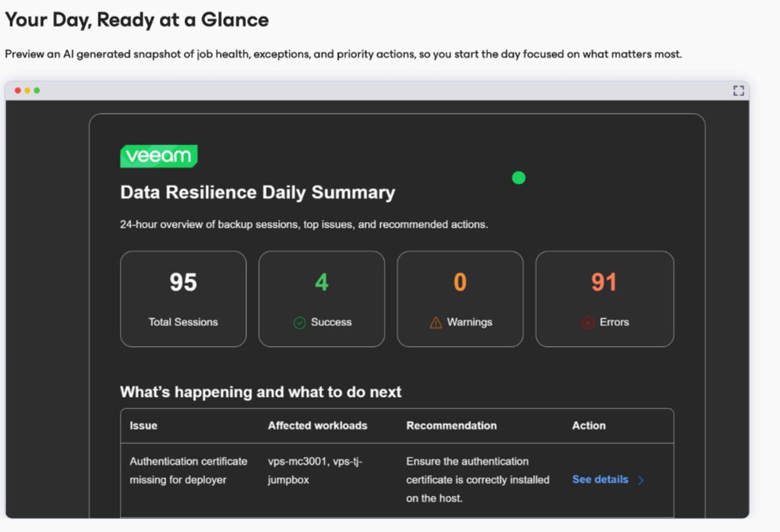The height and width of the screenshot is (532, 780).
Task: Click the Issue column header
Action: tap(143, 425)
